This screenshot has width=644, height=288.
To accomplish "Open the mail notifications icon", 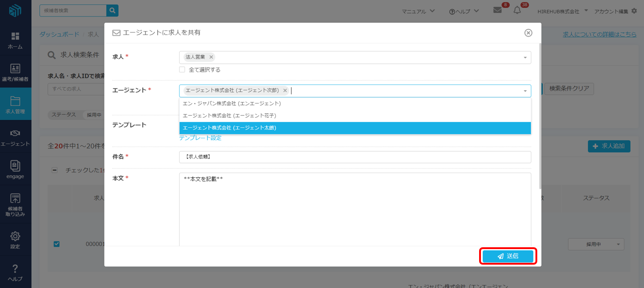I will click(x=497, y=11).
